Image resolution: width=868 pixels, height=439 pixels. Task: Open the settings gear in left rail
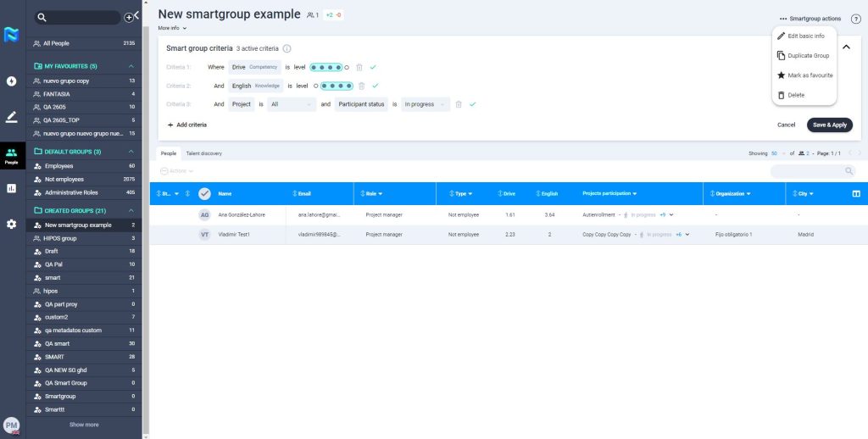(x=11, y=224)
